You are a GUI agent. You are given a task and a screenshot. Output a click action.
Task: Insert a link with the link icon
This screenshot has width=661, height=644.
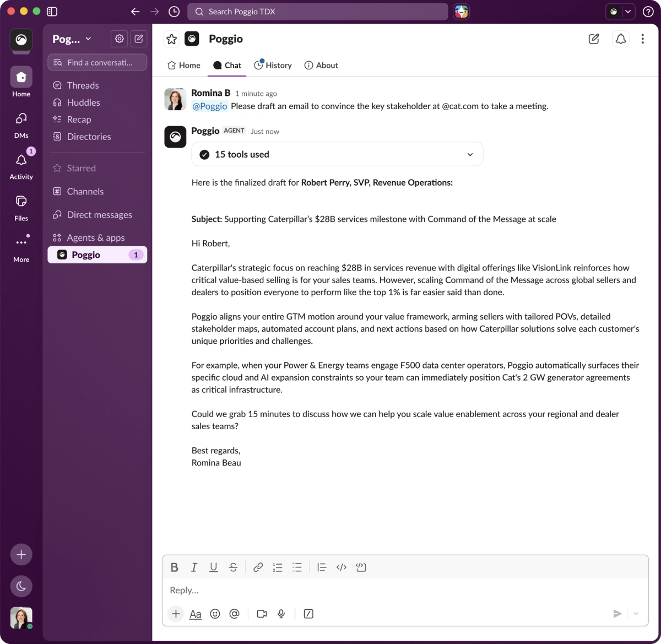point(258,567)
